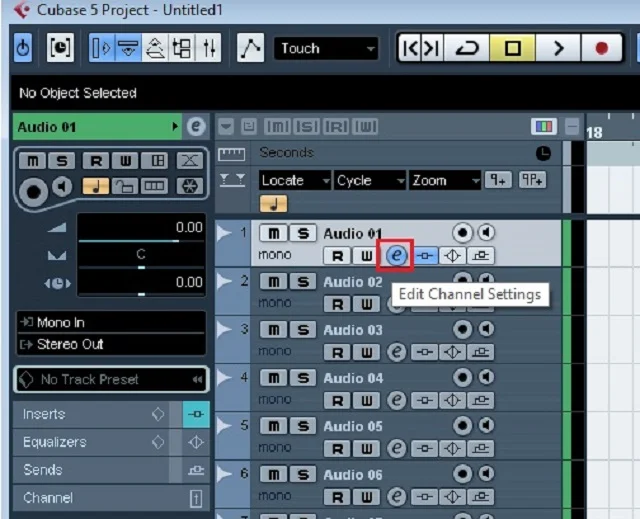Click the Equalizers state icon in inspector
The height and width of the screenshot is (519, 640).
coord(196,442)
